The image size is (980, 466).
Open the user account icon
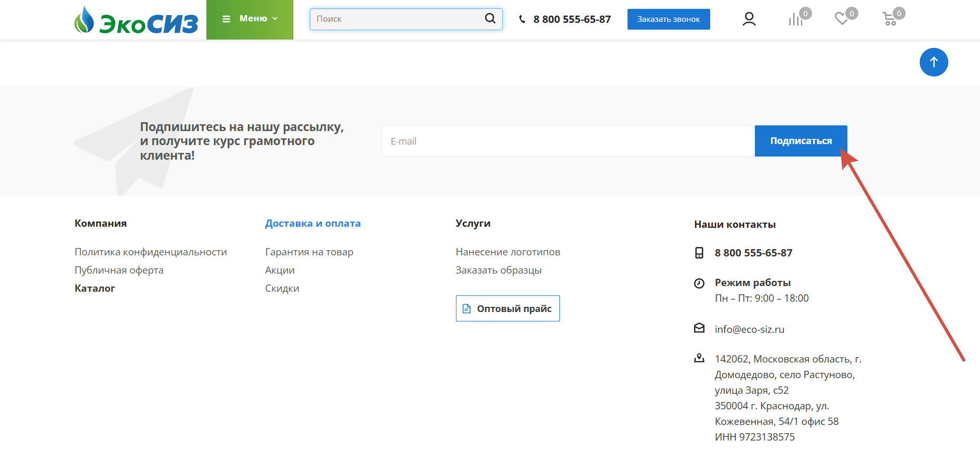point(749,19)
